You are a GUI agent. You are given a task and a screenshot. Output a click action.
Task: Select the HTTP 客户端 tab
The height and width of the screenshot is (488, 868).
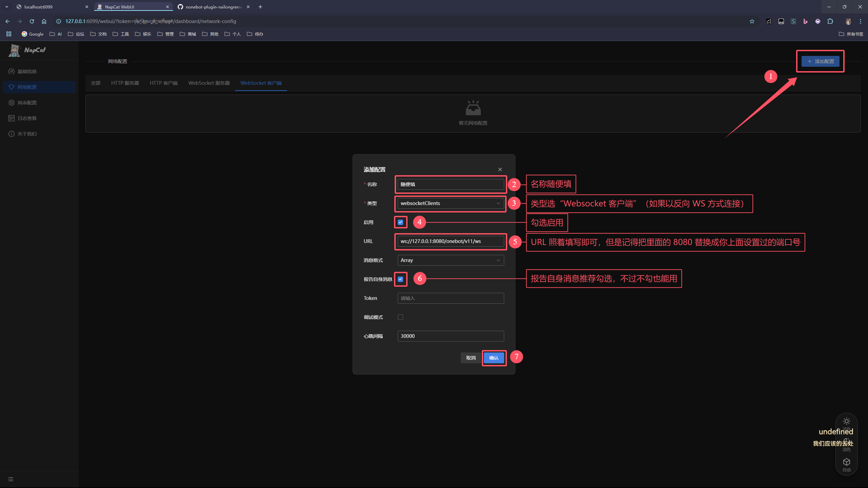click(163, 83)
